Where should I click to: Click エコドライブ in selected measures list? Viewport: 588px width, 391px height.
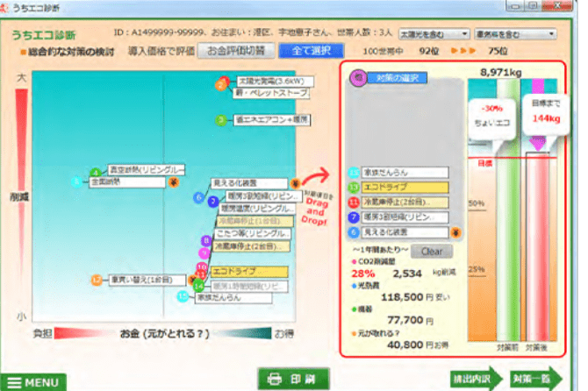click(x=405, y=188)
